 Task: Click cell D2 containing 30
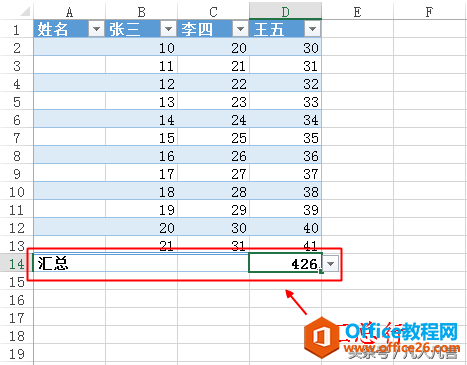[285, 47]
